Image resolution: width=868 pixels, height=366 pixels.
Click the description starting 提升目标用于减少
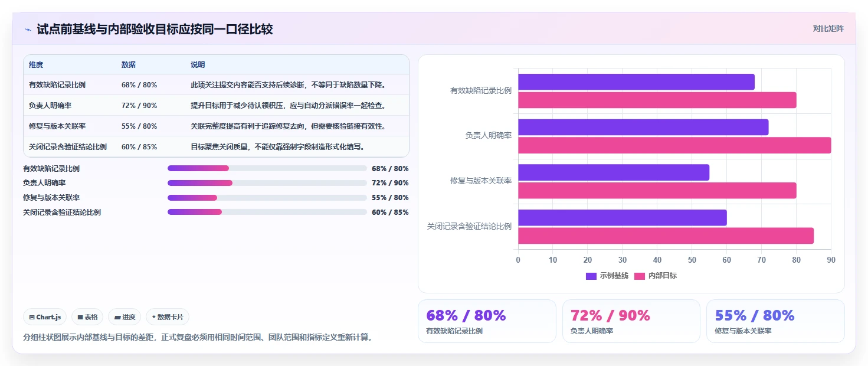click(x=289, y=106)
